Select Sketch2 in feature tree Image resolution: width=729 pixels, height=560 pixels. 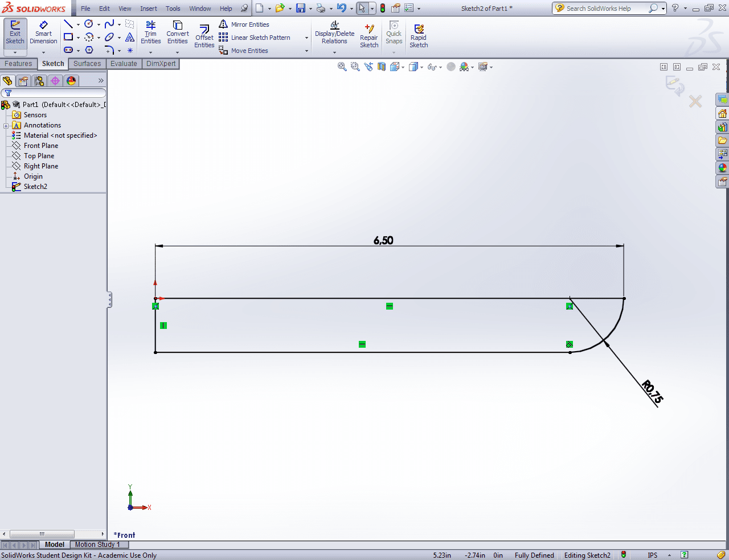click(35, 187)
